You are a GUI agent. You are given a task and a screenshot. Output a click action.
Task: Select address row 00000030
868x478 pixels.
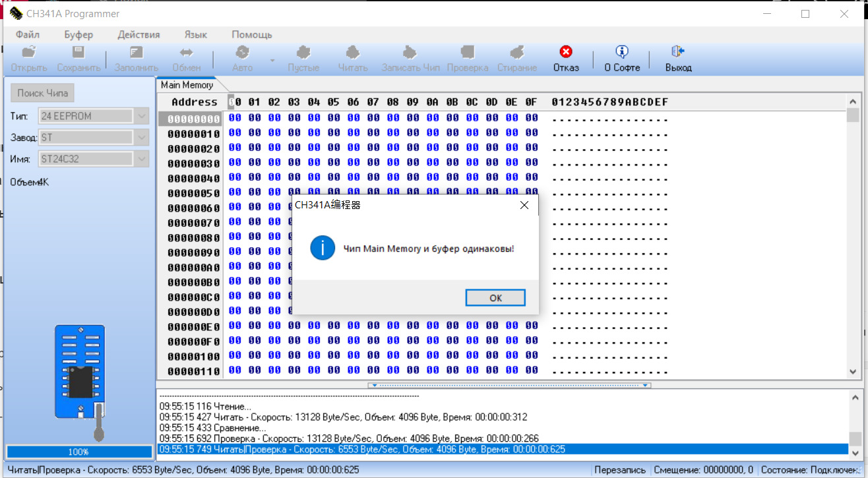point(194,164)
